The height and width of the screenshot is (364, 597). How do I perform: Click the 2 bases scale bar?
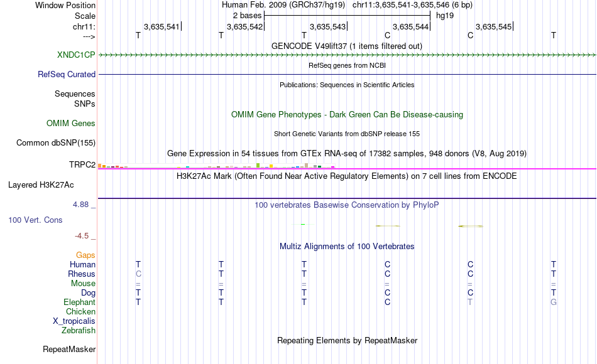pyautogui.click(x=348, y=16)
